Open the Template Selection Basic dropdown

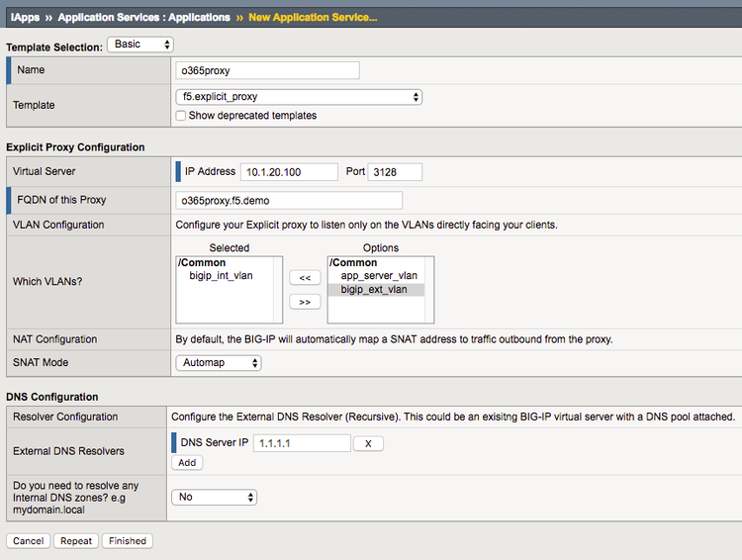(x=140, y=45)
